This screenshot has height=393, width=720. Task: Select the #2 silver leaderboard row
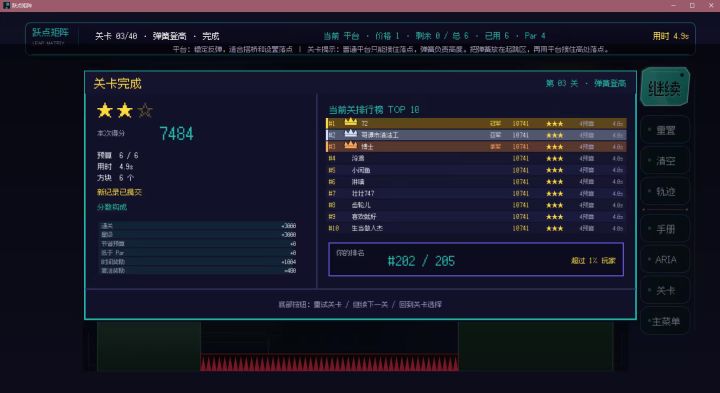(x=476, y=135)
